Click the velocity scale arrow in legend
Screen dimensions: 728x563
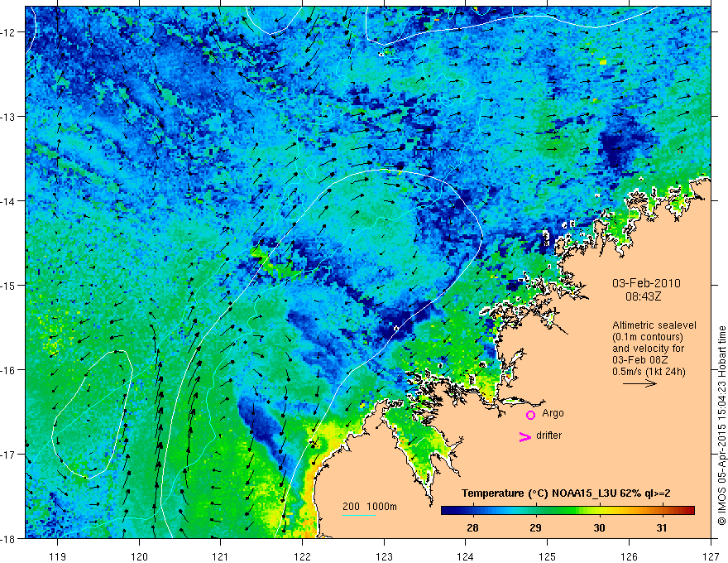pos(639,383)
